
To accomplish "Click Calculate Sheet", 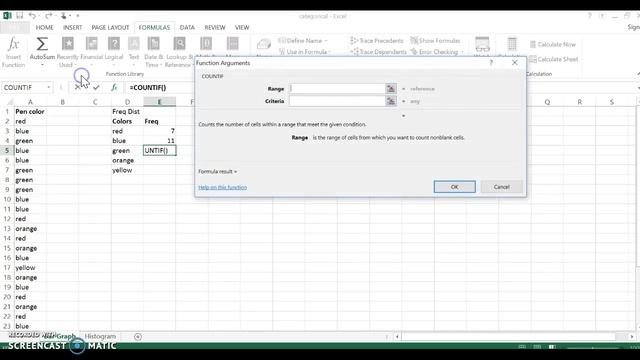I will coord(554,59).
